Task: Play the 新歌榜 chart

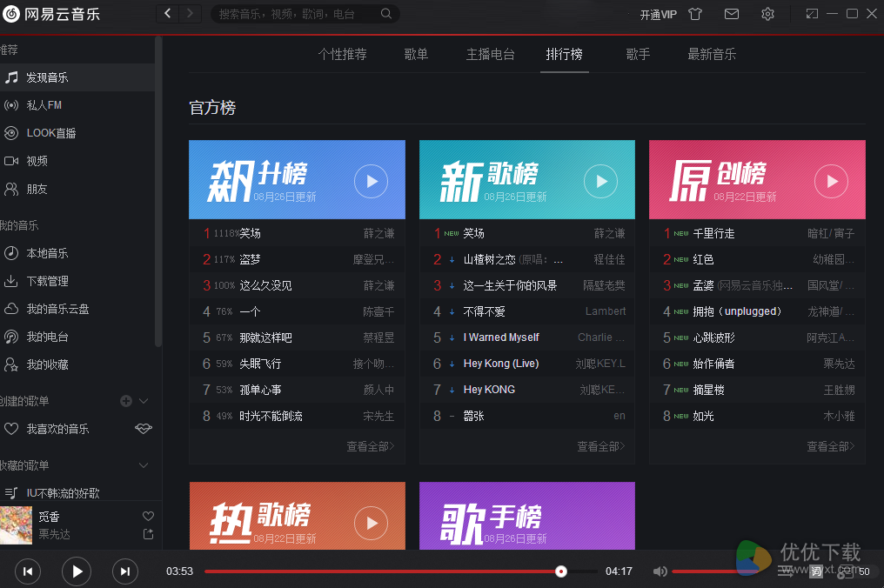Action: (x=601, y=181)
